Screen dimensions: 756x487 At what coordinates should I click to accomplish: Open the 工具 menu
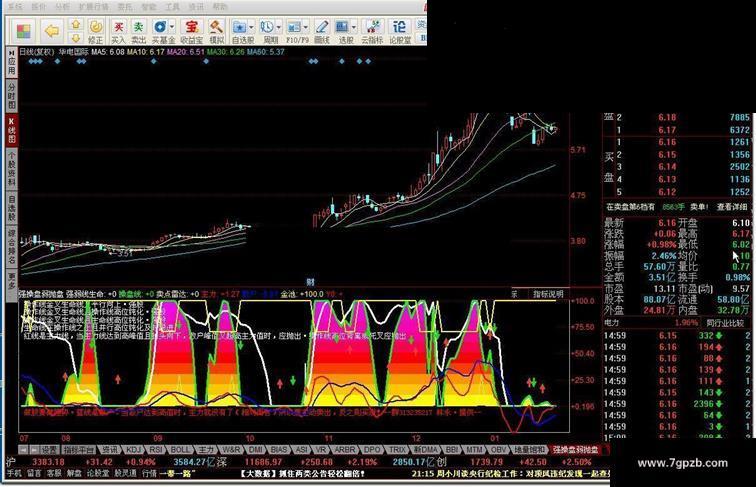click(172, 7)
